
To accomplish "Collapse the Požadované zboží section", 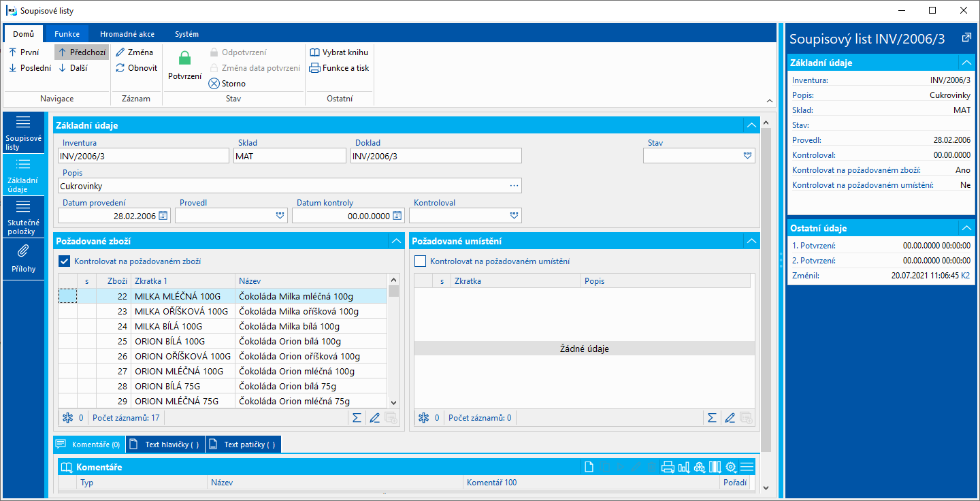I will [x=396, y=241].
